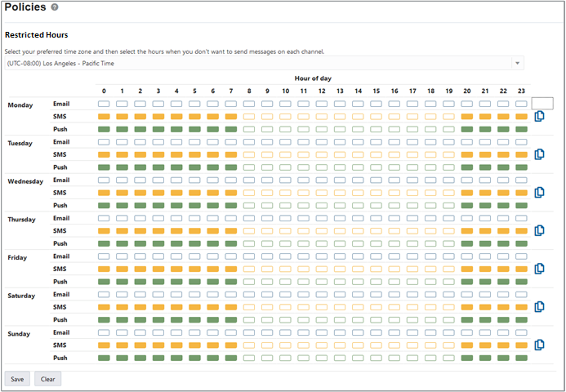The width and height of the screenshot is (566, 392).
Task: Click the time zone dropdown arrow
Action: [517, 63]
